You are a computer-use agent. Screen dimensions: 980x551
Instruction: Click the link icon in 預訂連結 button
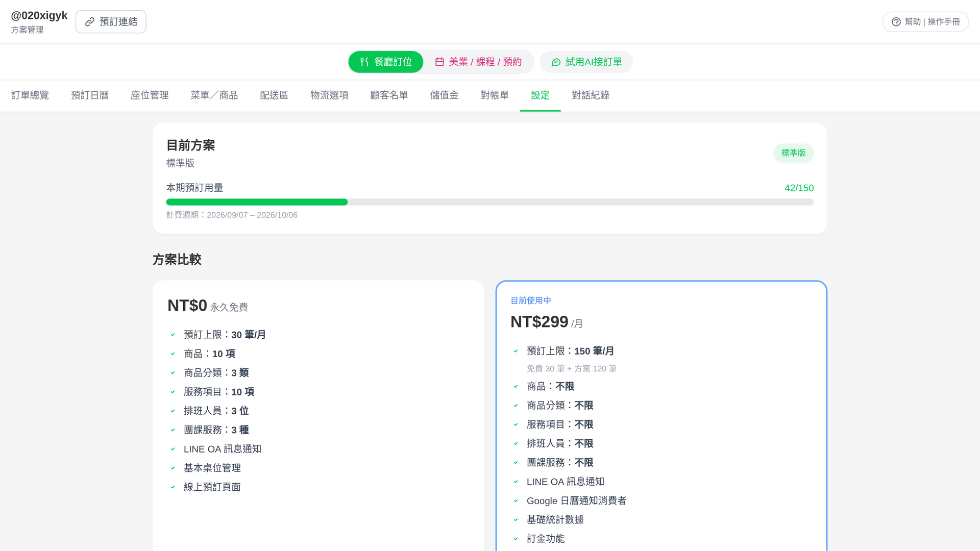click(x=90, y=22)
